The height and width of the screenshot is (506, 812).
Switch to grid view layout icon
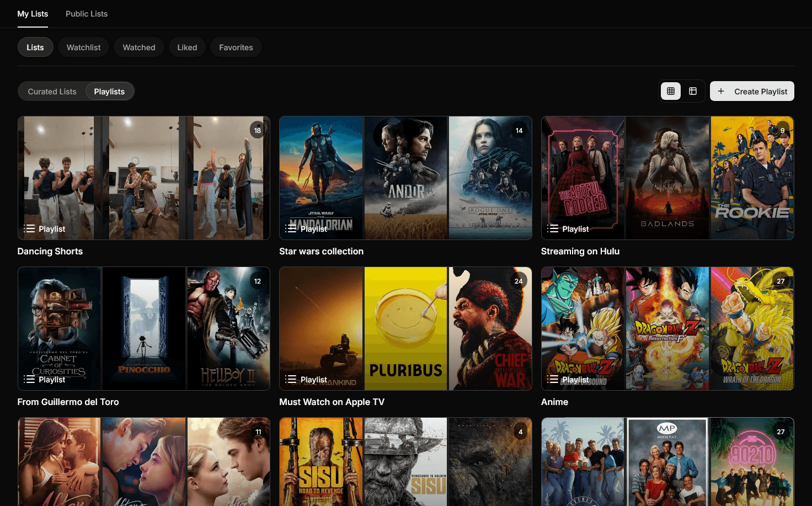click(x=671, y=91)
